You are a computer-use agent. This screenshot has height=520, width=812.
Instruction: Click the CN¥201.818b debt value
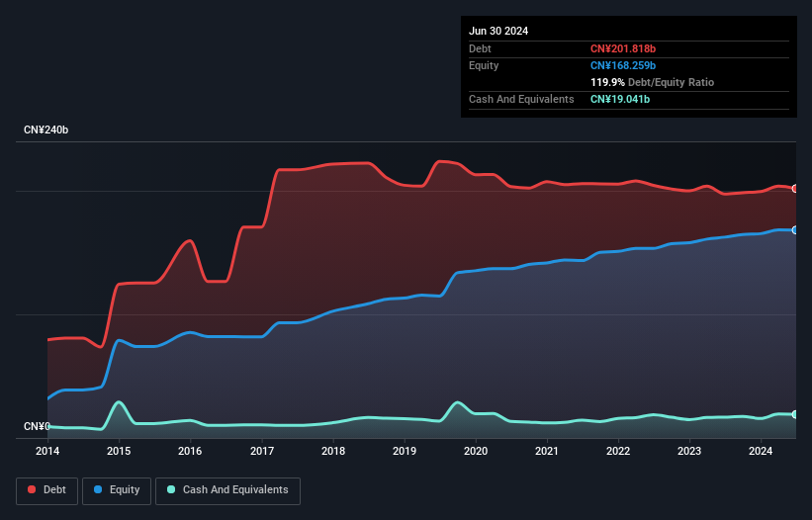[623, 48]
